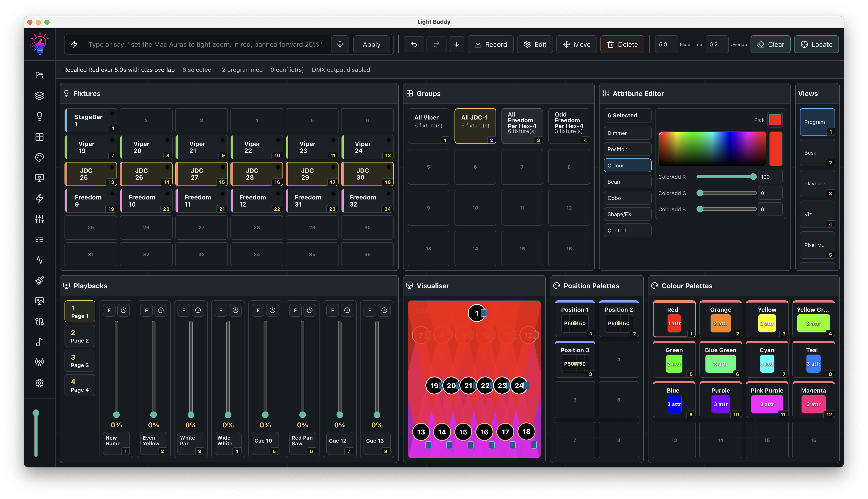868x499 pixels.
Task: Select the Dimmer attribute tab
Action: pos(627,133)
